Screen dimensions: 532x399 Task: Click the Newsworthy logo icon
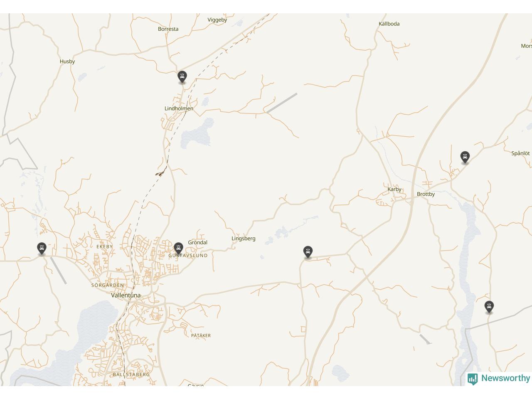tap(473, 379)
